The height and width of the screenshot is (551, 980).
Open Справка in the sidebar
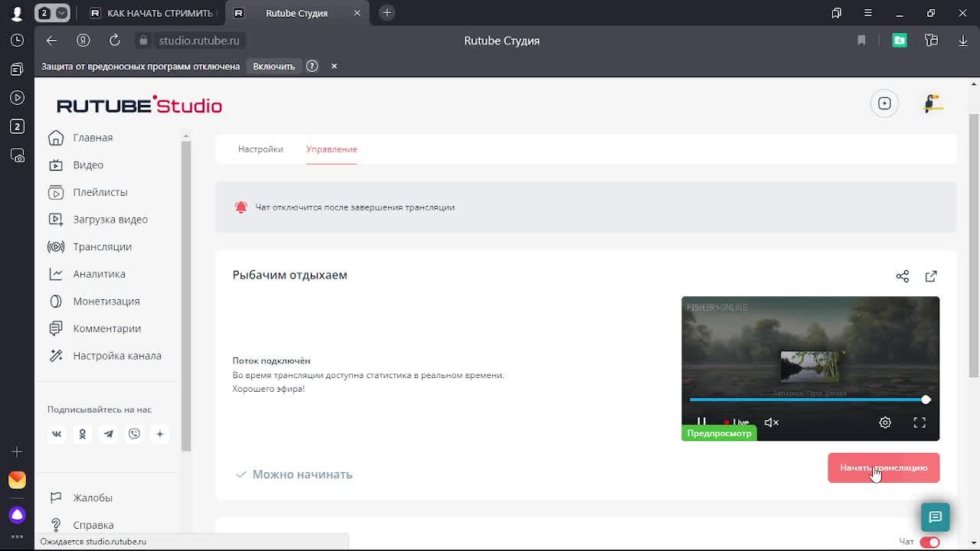pyautogui.click(x=93, y=525)
